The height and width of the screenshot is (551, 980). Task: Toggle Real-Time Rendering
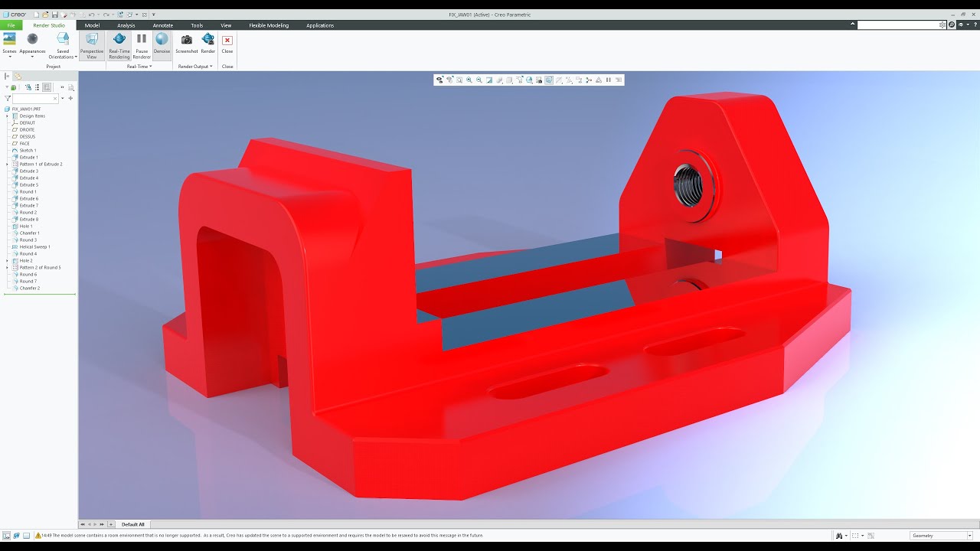click(119, 45)
